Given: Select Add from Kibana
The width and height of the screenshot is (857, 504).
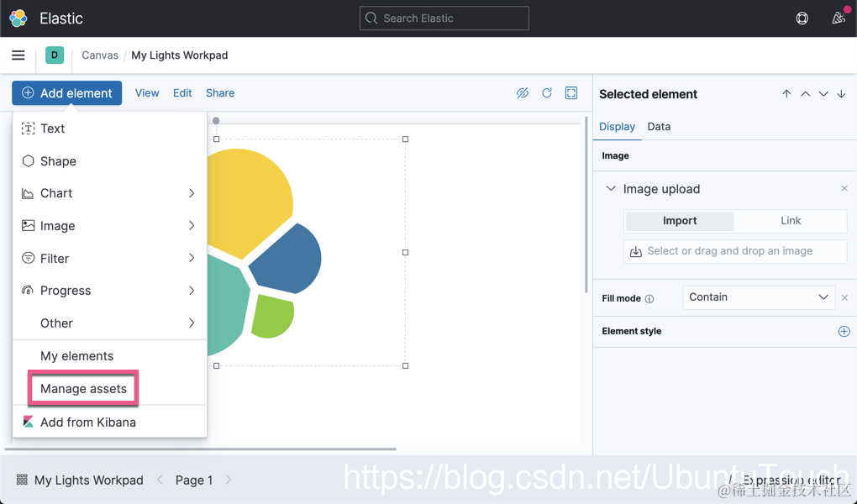Looking at the screenshot, I should [109, 422].
